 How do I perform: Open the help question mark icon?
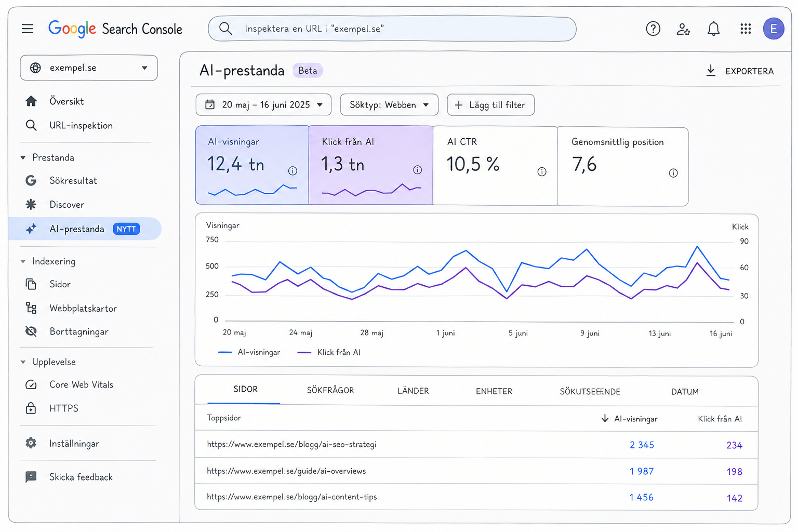tap(653, 29)
